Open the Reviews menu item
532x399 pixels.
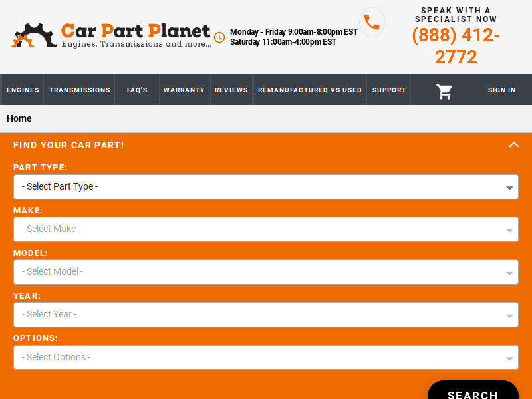coord(231,90)
